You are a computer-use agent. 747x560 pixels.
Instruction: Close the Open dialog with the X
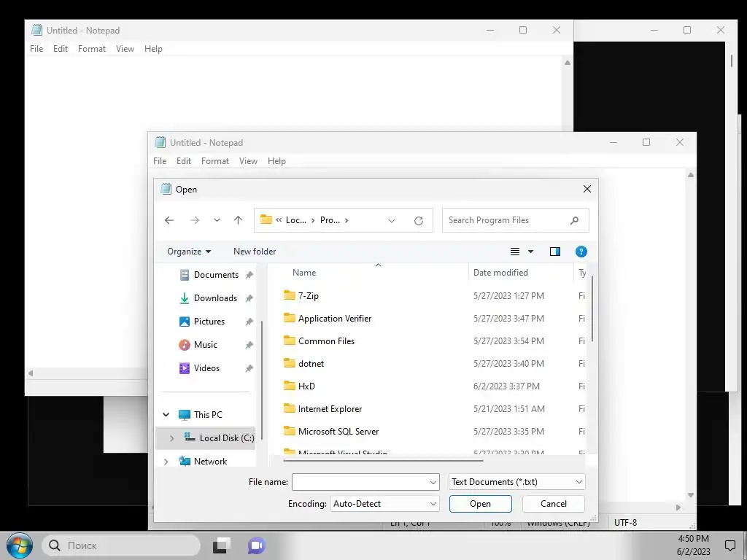pos(587,189)
